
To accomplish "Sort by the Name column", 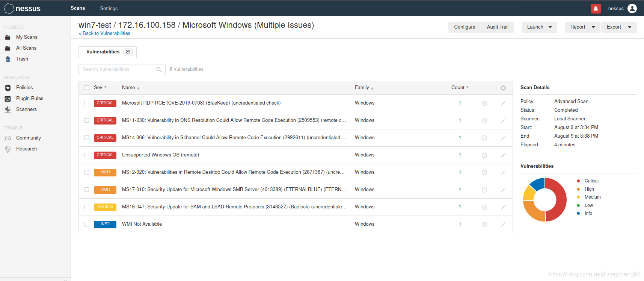I will tap(131, 88).
